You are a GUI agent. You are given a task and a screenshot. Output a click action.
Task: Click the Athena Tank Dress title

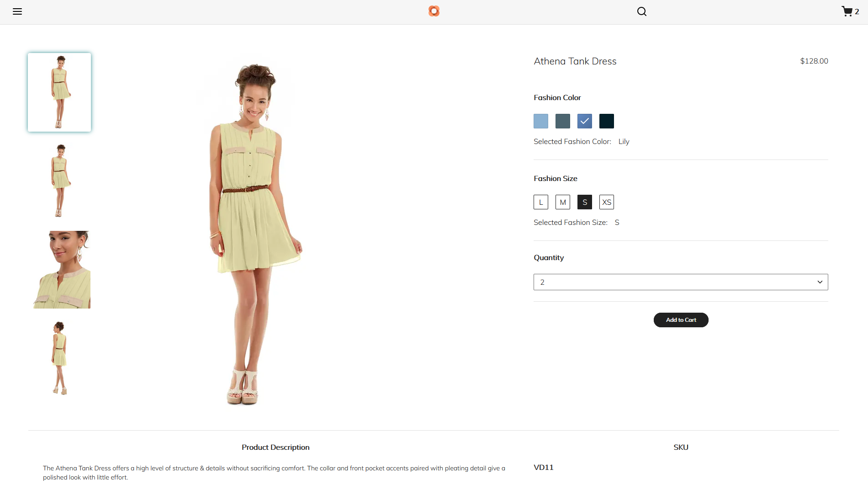(x=575, y=61)
